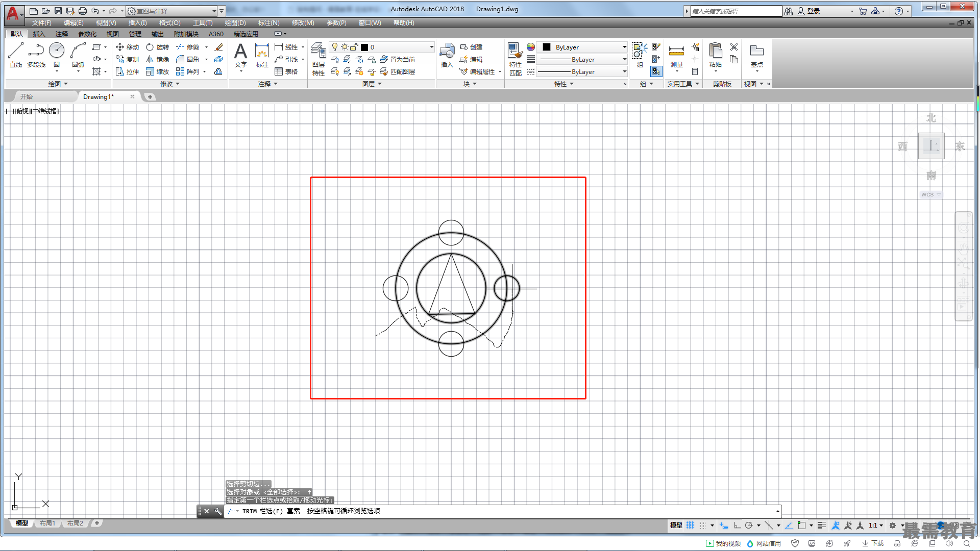This screenshot has height=551, width=980.
Task: Open the annotation scale 1:1 dropdown
Action: 876,525
